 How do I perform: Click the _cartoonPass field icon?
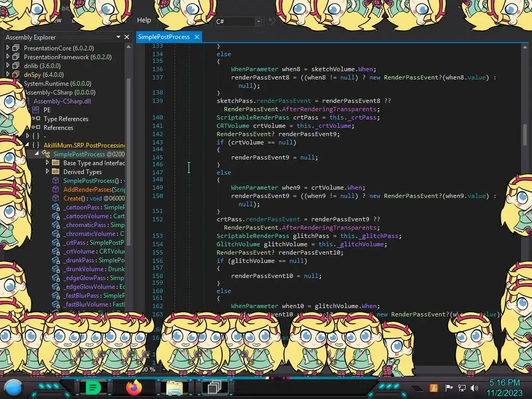click(x=56, y=207)
